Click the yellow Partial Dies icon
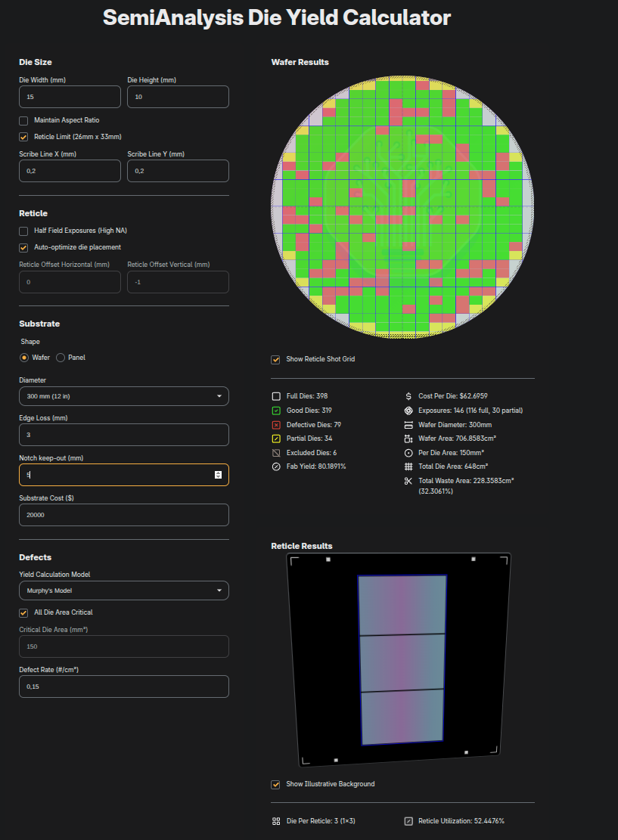Image resolution: width=618 pixels, height=840 pixels. click(x=276, y=439)
